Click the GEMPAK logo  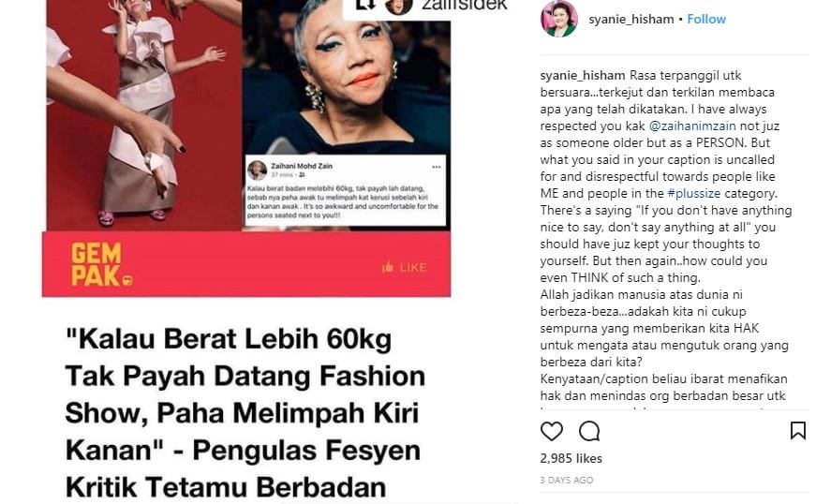pos(101,264)
